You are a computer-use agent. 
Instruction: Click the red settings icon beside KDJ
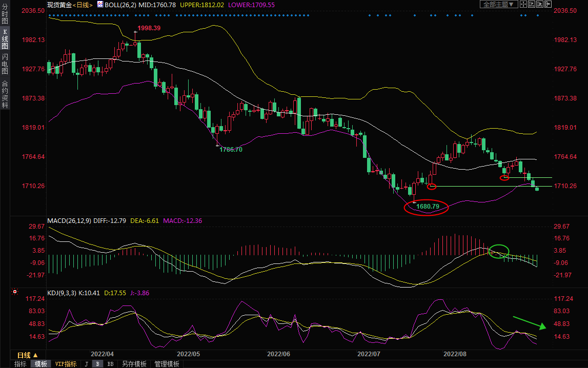[x=15, y=293]
